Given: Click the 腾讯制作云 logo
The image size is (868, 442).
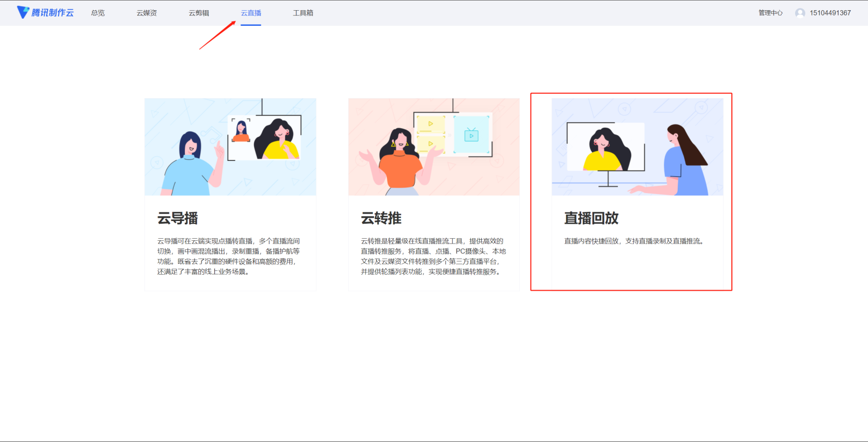Looking at the screenshot, I should pyautogui.click(x=46, y=12).
